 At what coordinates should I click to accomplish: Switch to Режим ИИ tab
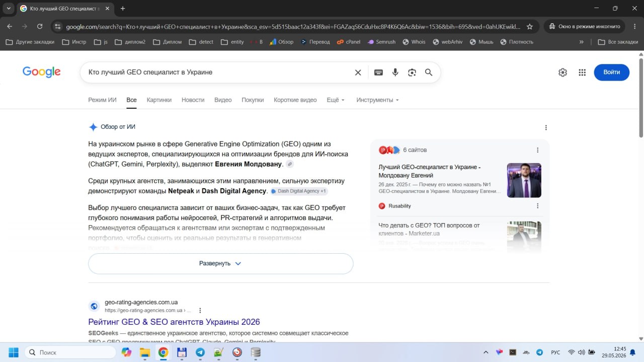[102, 100]
